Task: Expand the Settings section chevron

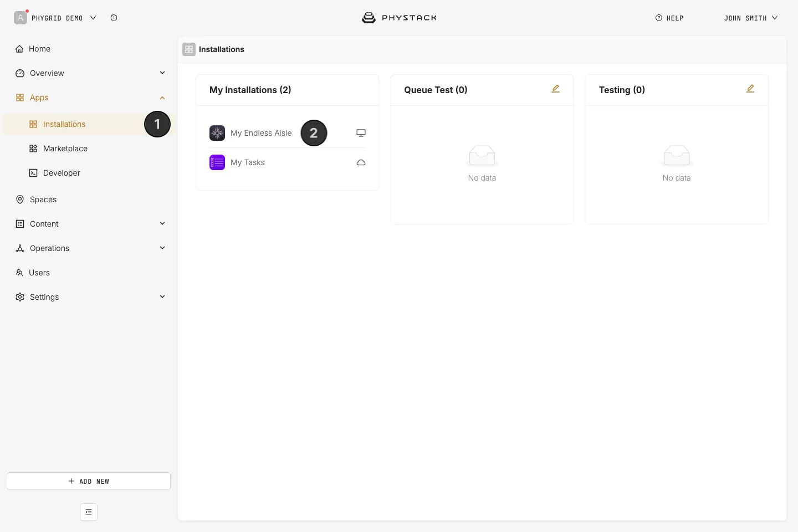Action: click(x=162, y=296)
